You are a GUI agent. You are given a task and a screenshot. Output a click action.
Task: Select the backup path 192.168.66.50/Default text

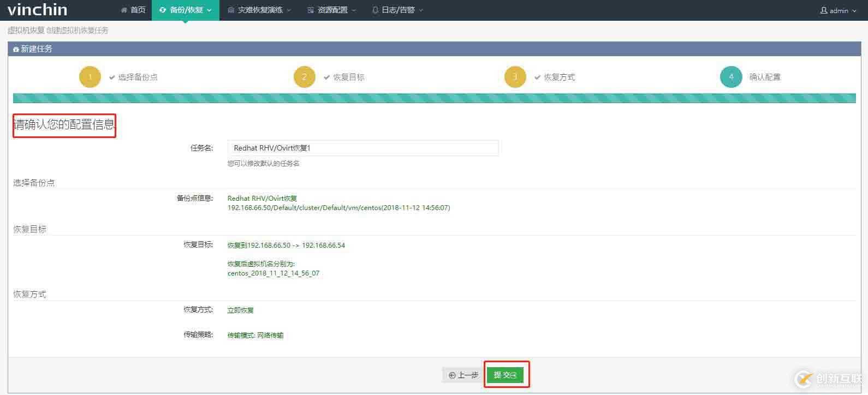click(338, 208)
